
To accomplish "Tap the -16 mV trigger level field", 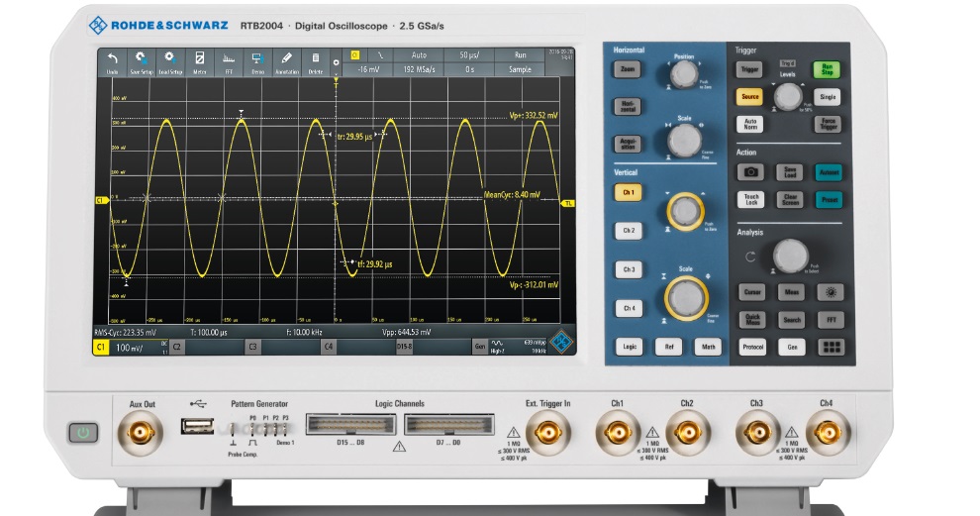I will tap(368, 69).
